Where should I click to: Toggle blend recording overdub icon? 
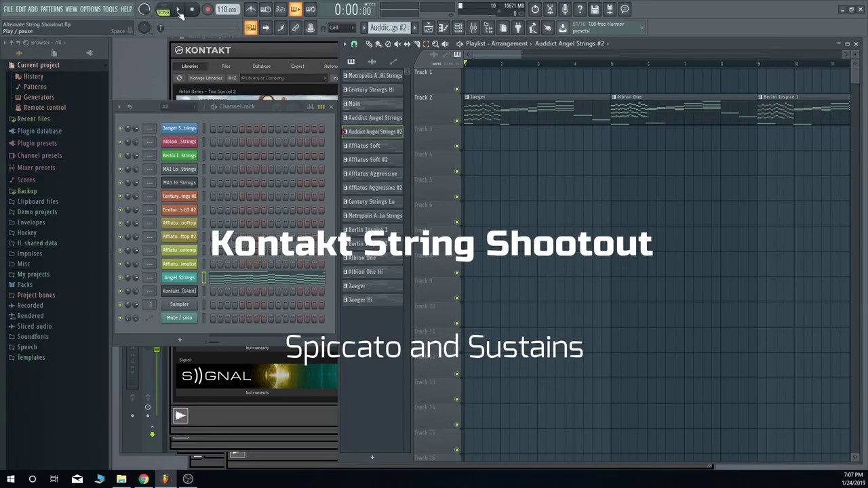tap(296, 9)
